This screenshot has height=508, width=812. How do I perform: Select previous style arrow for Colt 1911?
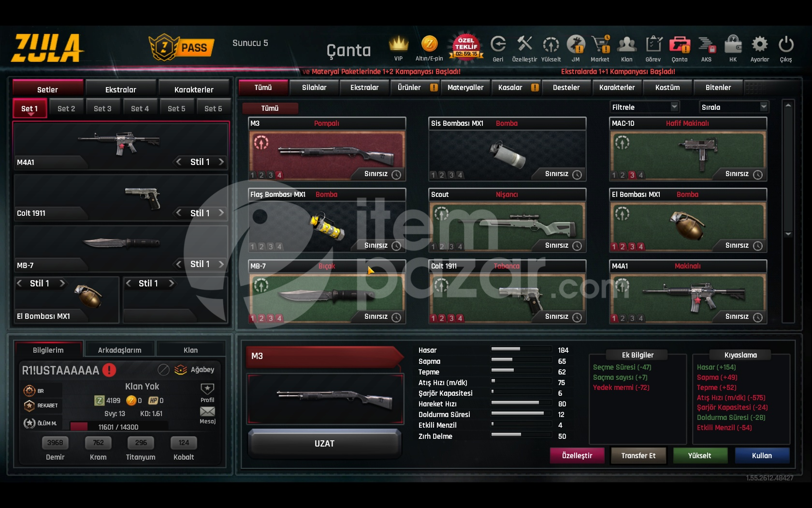coord(179,212)
